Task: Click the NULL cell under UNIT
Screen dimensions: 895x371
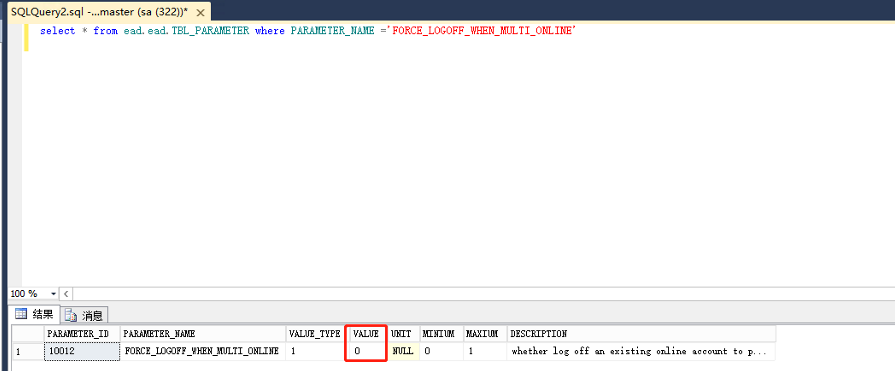Action: click(403, 351)
